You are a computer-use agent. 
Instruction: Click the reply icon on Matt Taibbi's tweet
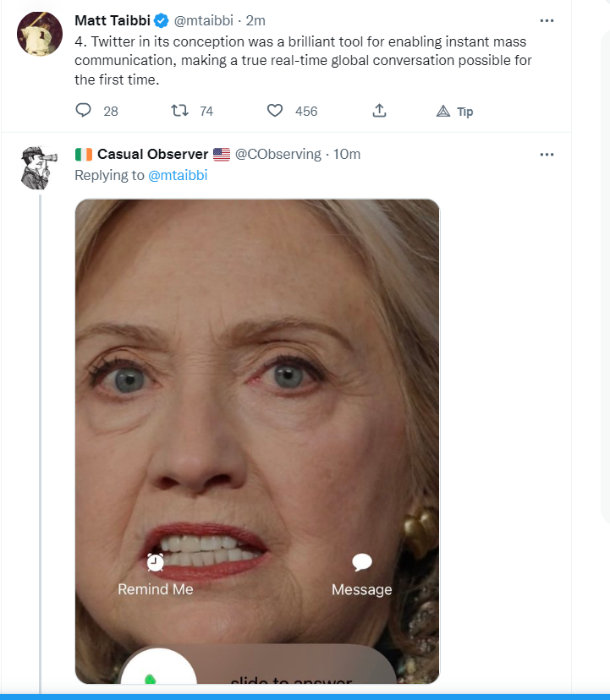point(83,111)
